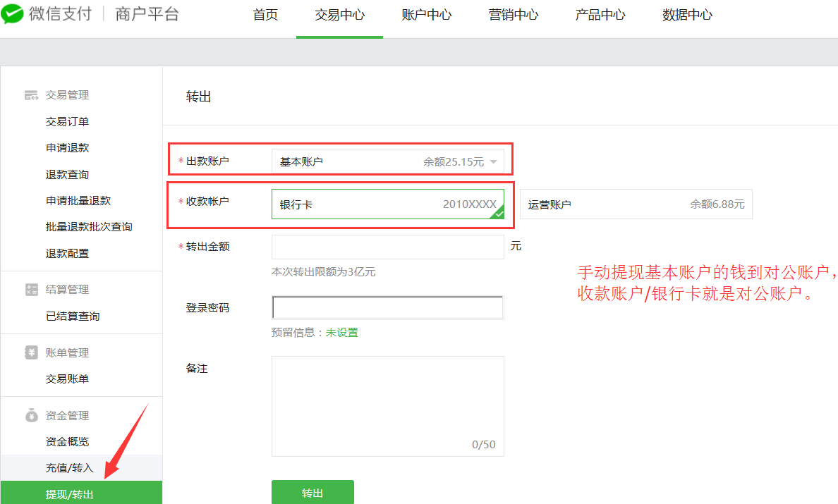Open 资金概览 sidebar item

[67, 442]
